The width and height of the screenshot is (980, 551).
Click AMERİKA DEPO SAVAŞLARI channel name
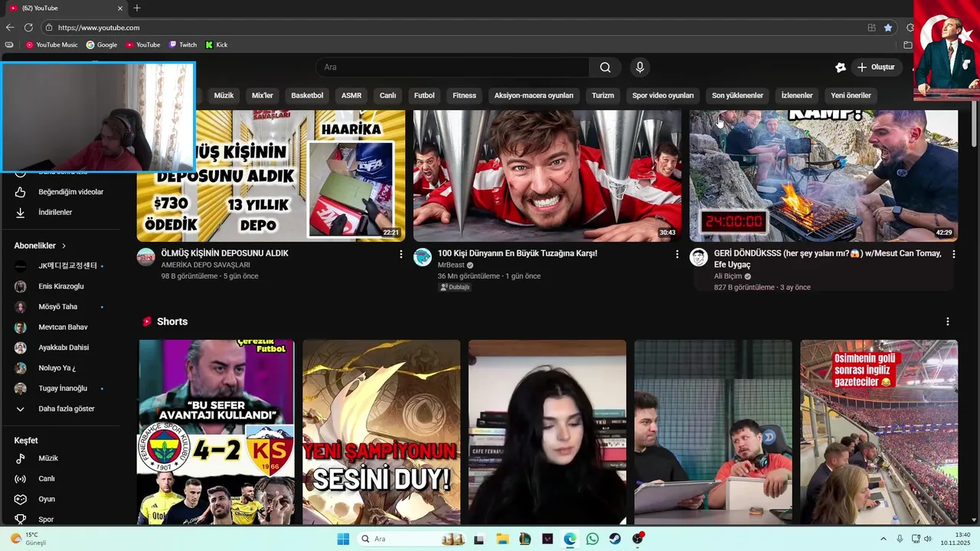205,265
